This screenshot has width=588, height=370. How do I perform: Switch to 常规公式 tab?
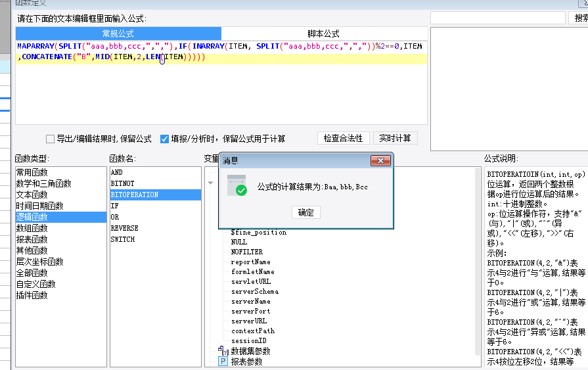118,34
